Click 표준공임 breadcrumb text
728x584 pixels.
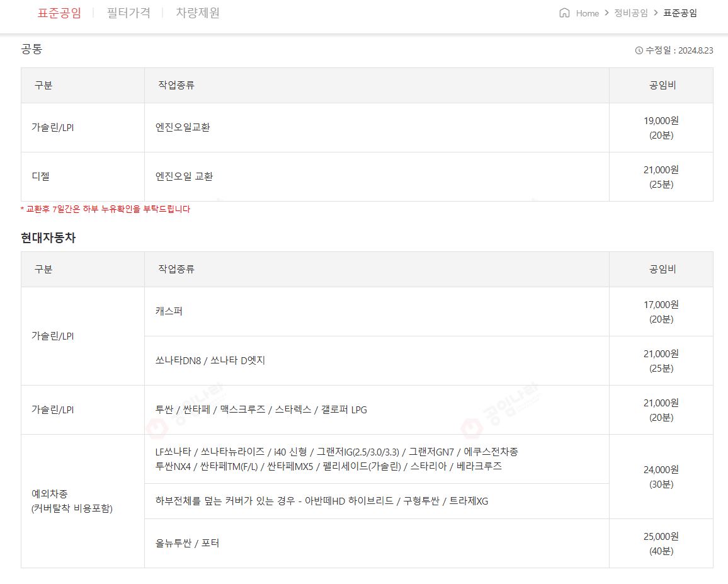point(680,13)
